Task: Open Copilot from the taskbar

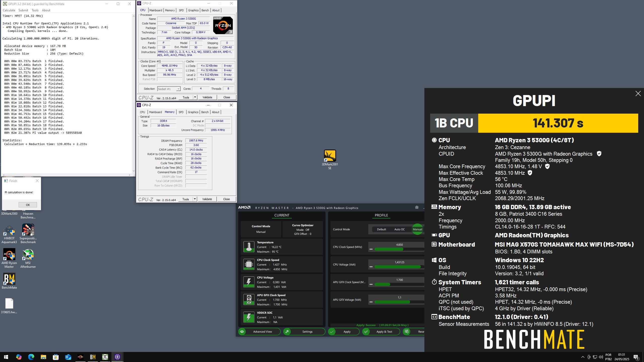Action: point(19,357)
